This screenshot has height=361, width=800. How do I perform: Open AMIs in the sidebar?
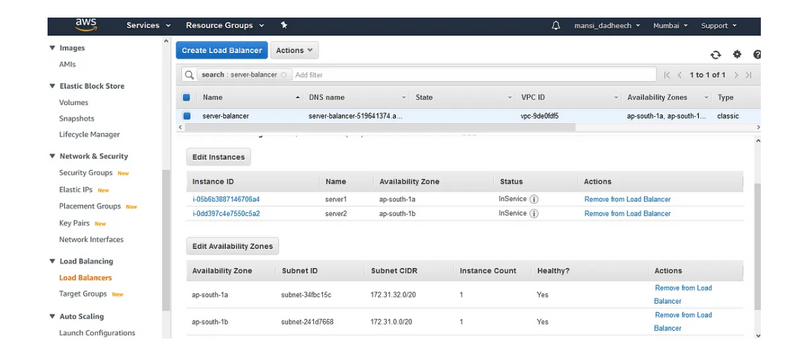[x=67, y=64]
